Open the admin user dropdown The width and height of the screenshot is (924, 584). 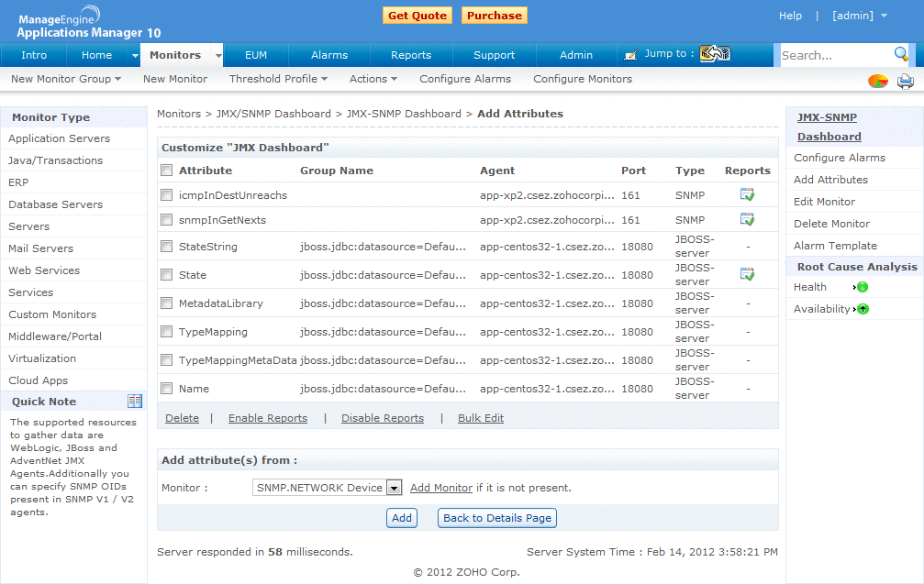pos(860,16)
